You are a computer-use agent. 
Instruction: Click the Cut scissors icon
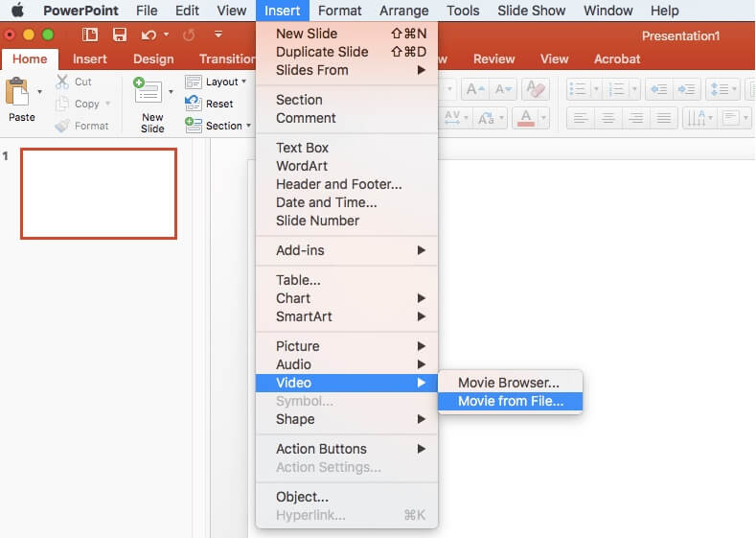[62, 82]
